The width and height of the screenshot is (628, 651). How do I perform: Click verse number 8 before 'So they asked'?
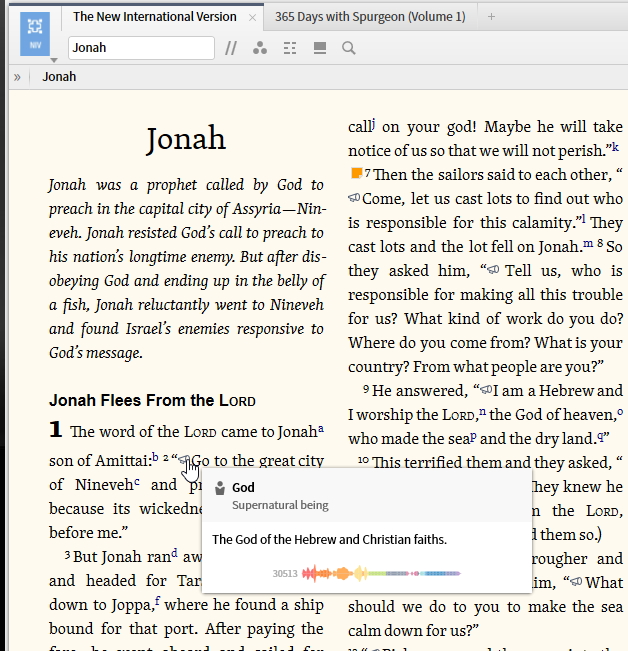(600, 244)
